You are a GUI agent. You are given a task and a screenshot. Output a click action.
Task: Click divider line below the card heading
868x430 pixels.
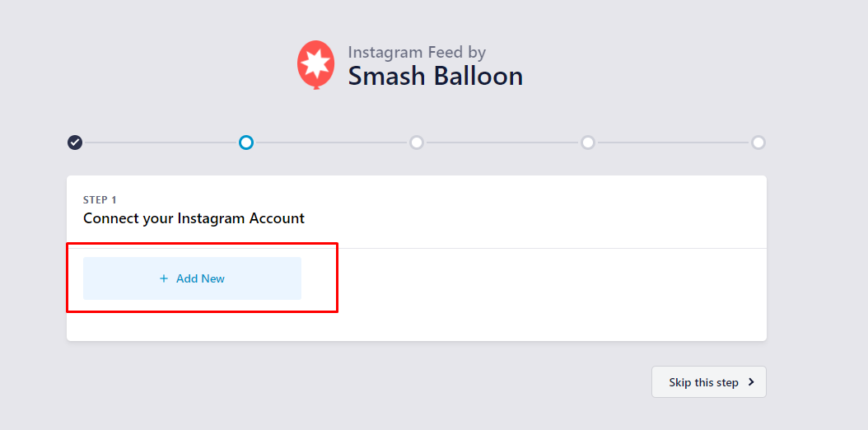click(544, 248)
